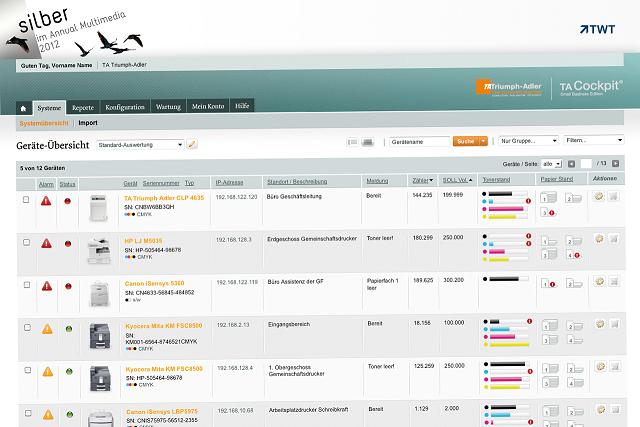Check the box for Eingangsbereich Kyocera device
640x427 pixels.
(x=27, y=327)
